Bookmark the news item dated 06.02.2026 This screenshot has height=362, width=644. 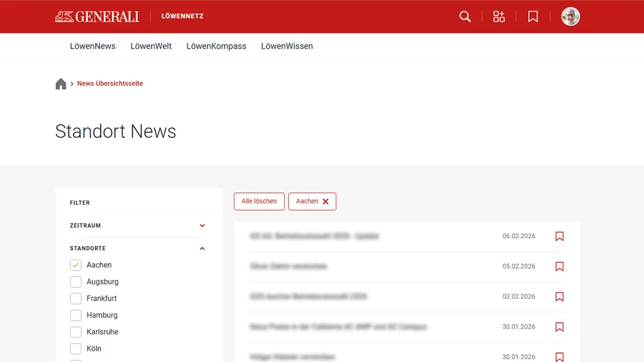click(559, 236)
